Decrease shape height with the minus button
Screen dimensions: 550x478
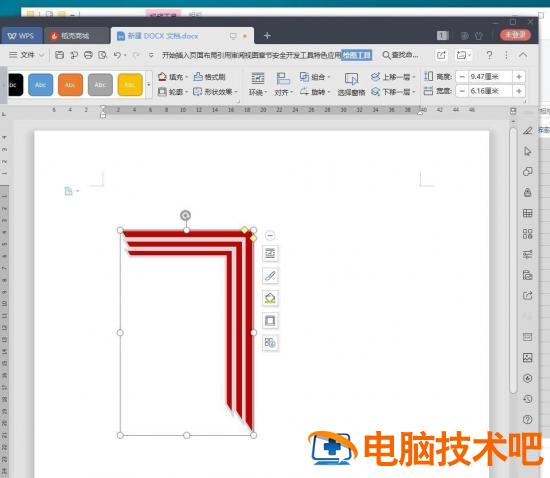(x=462, y=77)
